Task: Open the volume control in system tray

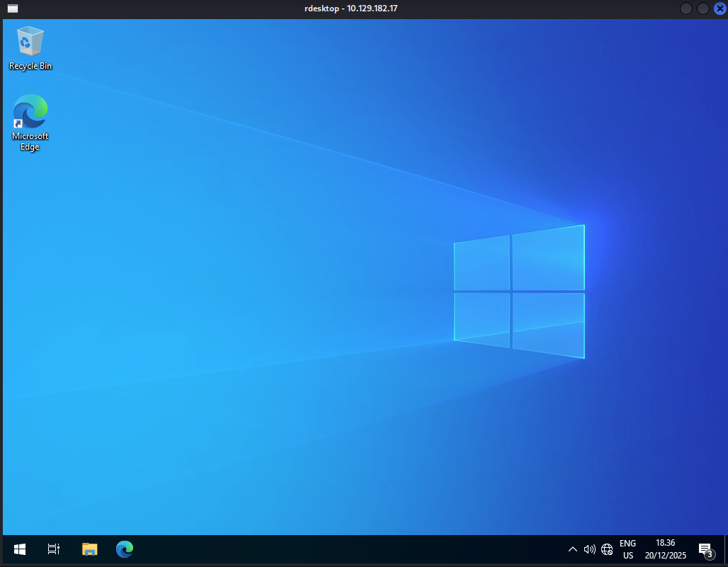Action: (x=589, y=549)
